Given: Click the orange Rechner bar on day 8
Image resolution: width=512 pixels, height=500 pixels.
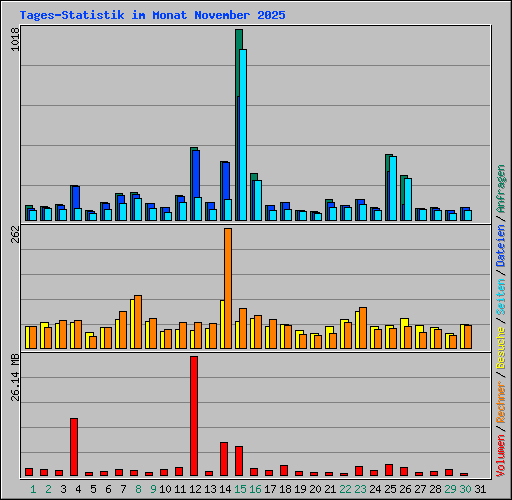Looking at the screenshot, I should click(138, 322).
